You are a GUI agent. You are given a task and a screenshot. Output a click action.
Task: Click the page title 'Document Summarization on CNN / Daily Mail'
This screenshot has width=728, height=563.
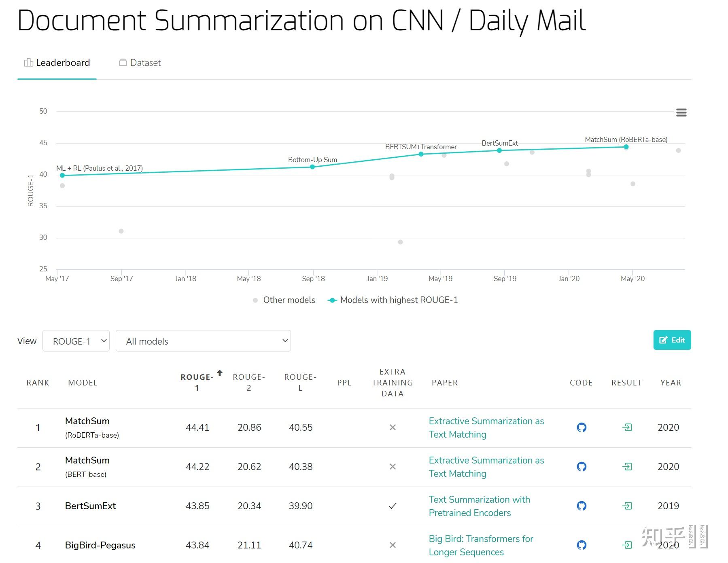point(302,21)
